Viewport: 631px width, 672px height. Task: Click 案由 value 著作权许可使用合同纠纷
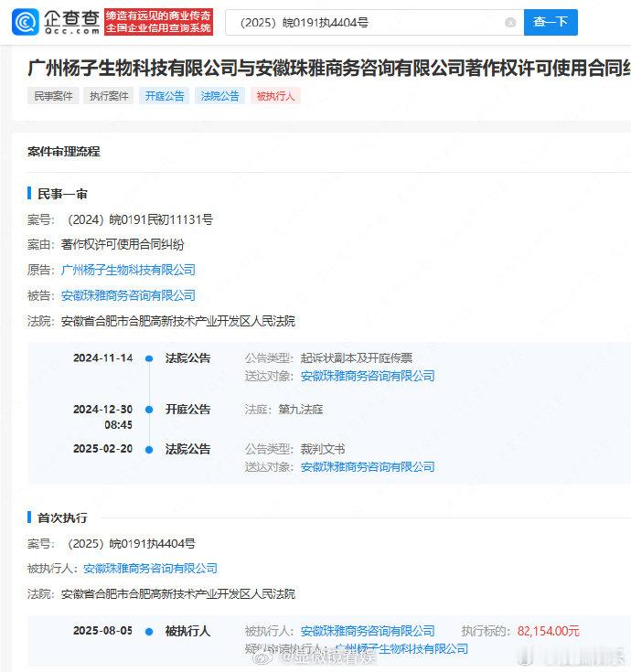(123, 244)
